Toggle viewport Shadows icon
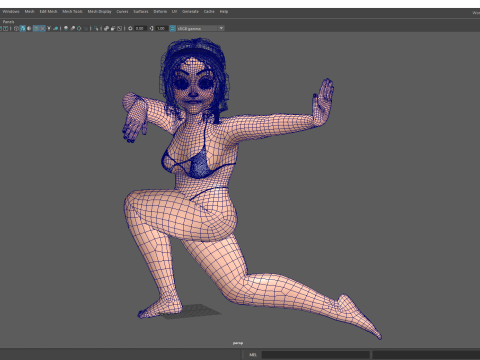 click(x=56, y=29)
